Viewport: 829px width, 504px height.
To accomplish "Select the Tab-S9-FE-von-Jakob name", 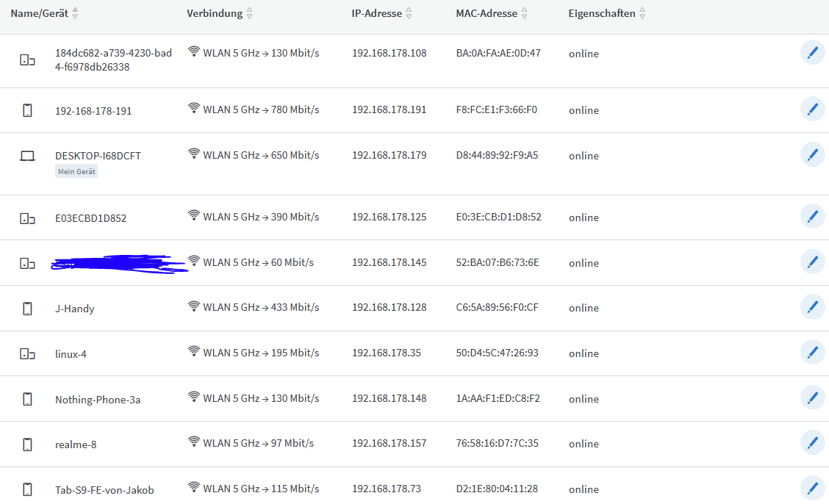I will click(x=104, y=490).
